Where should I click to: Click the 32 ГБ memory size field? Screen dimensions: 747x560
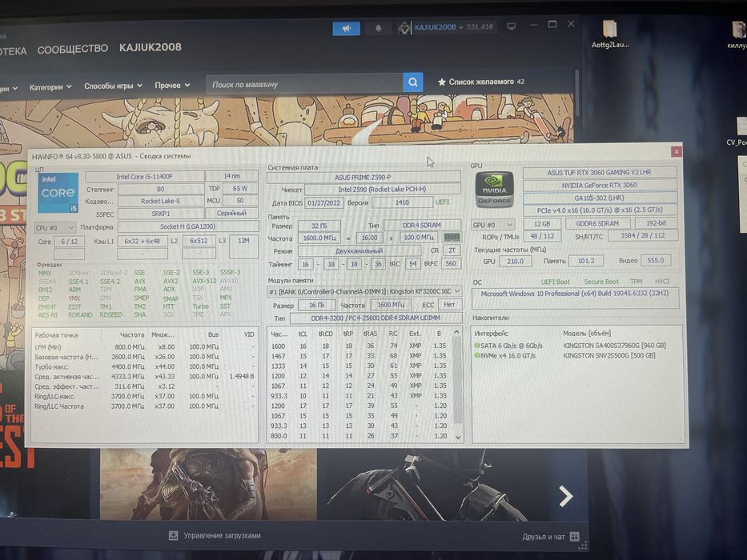(319, 226)
